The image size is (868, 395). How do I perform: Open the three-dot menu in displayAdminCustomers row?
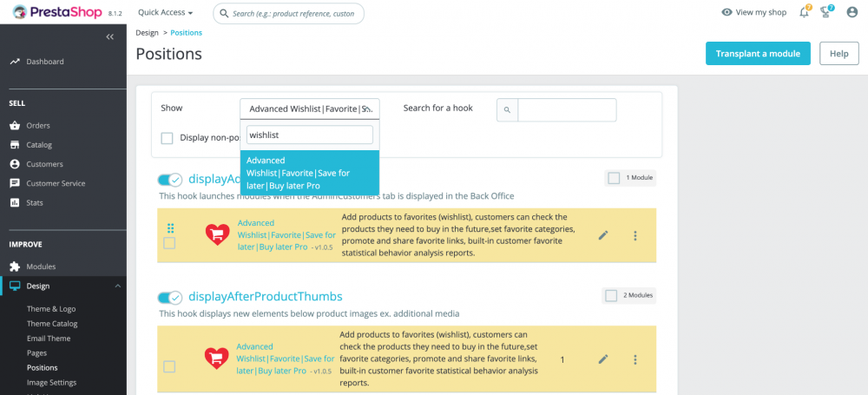coord(635,235)
